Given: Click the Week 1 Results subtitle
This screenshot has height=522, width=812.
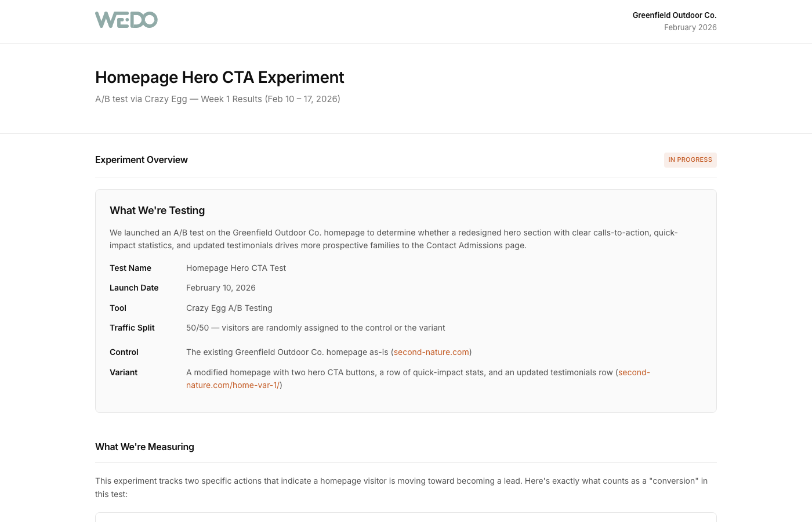Looking at the screenshot, I should pyautogui.click(x=217, y=99).
